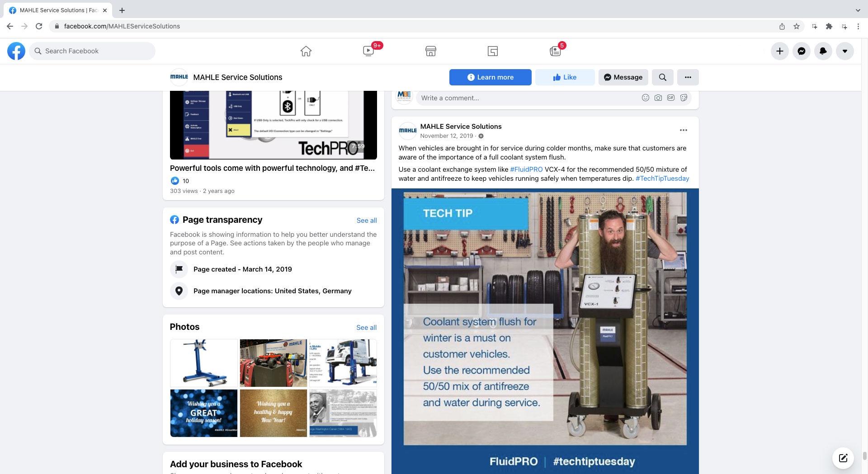
Task: Bookmark this page with star icon
Action: (x=797, y=26)
